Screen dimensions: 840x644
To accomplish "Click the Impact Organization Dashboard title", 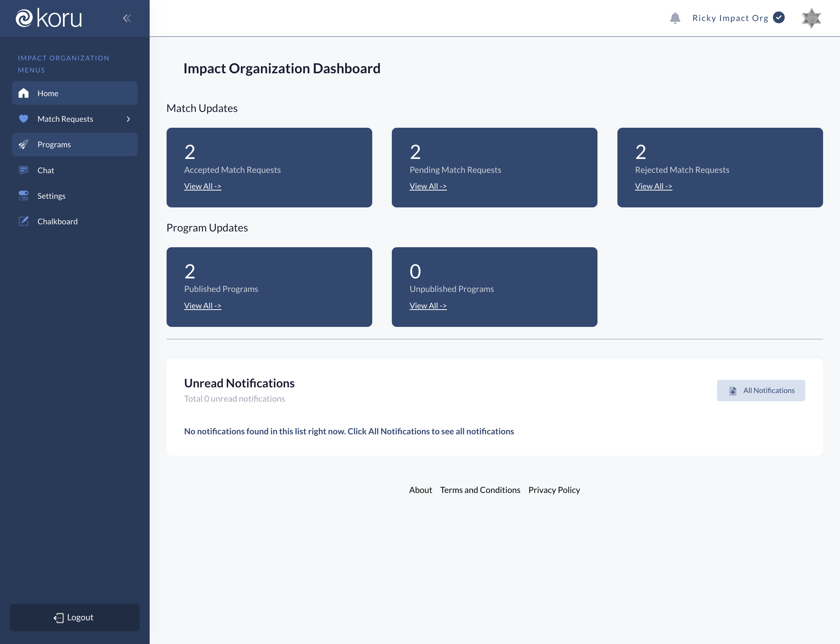I will point(282,68).
